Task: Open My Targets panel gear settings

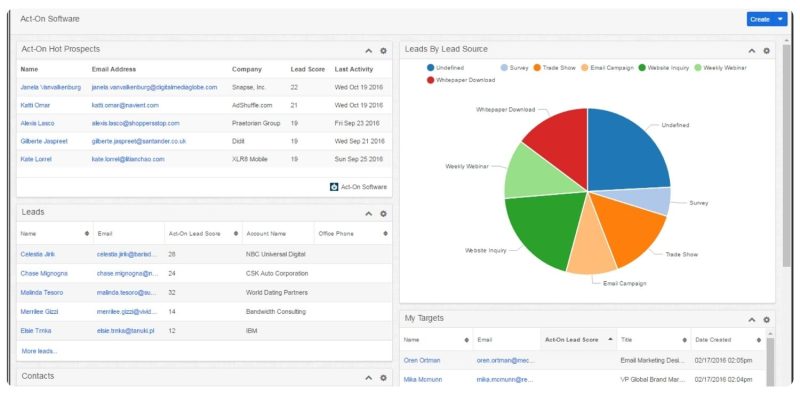Action: tap(766, 320)
